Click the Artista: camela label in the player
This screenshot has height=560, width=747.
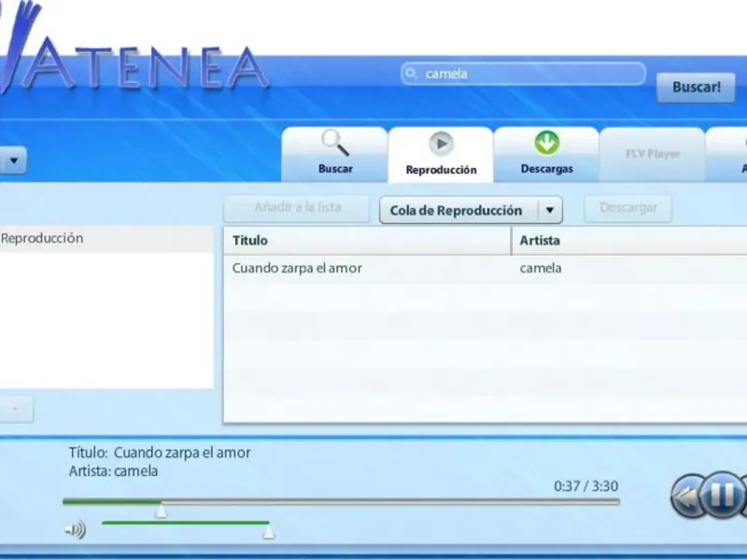pos(113,471)
